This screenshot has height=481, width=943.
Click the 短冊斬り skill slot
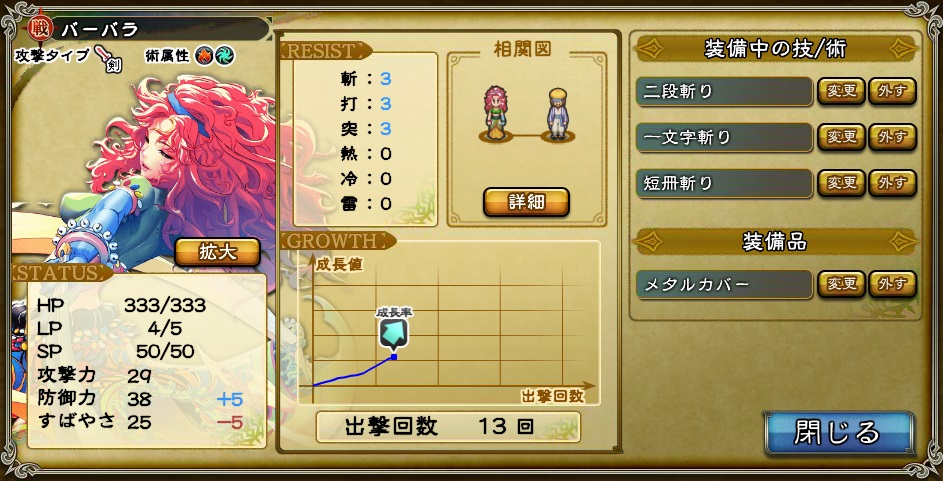click(x=725, y=183)
